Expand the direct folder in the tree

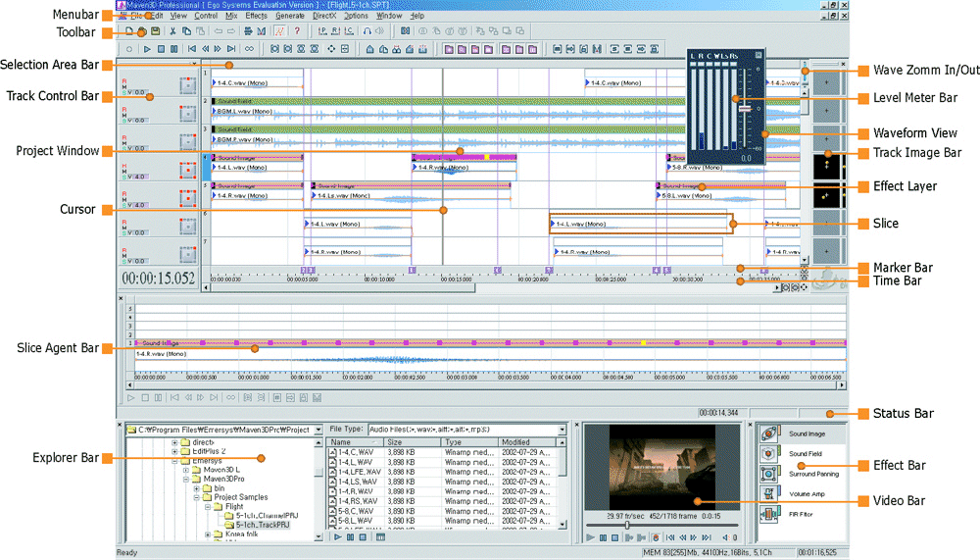(174, 442)
